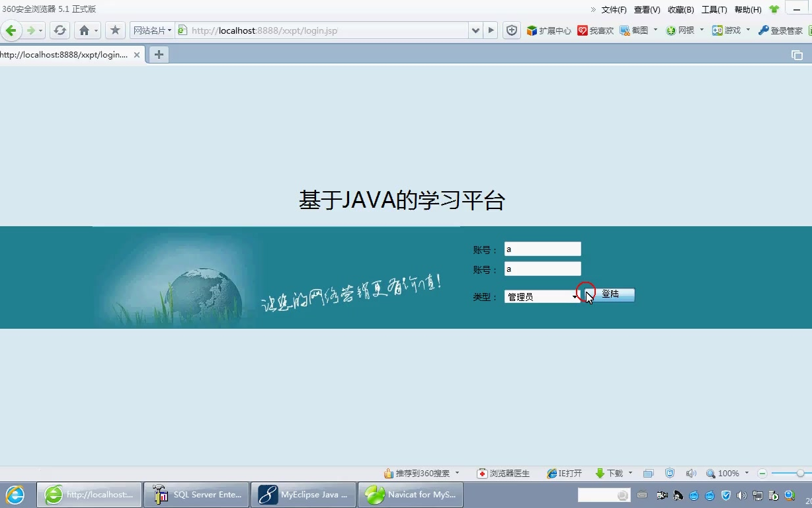Mute browser audio via speaker icon
Viewport: 812px width, 508px height.
(690, 473)
